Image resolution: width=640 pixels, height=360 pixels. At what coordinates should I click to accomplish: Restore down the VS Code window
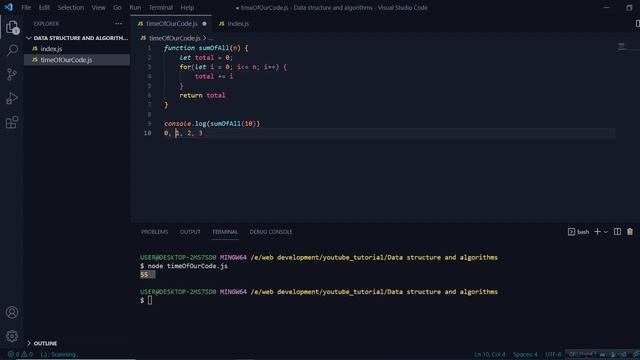pos(629,7)
